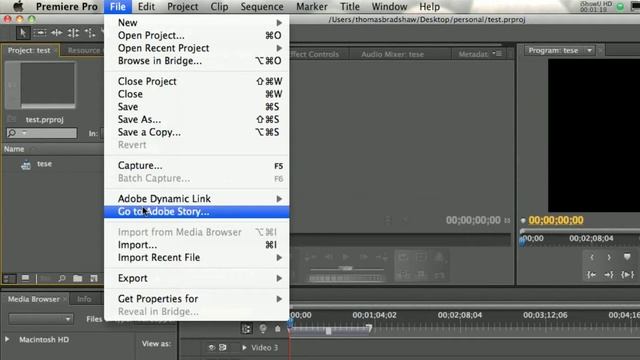Toggle Video 3 sync lock
The height and width of the screenshot is (360, 640).
point(223,348)
